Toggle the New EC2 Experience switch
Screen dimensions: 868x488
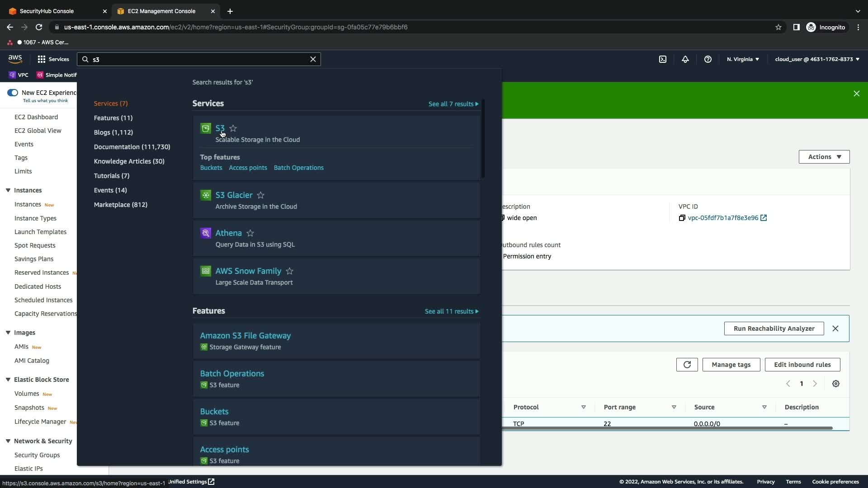coord(13,93)
